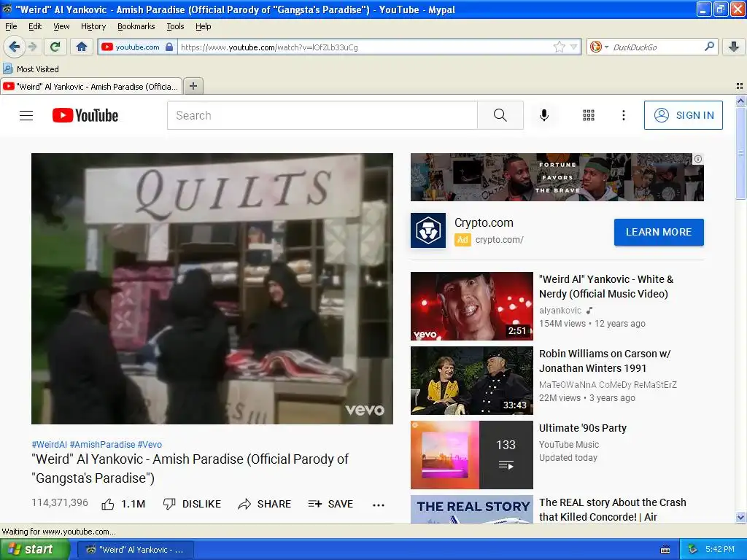
Task: Click the page scrollbar down arrow
Action: click(x=740, y=517)
